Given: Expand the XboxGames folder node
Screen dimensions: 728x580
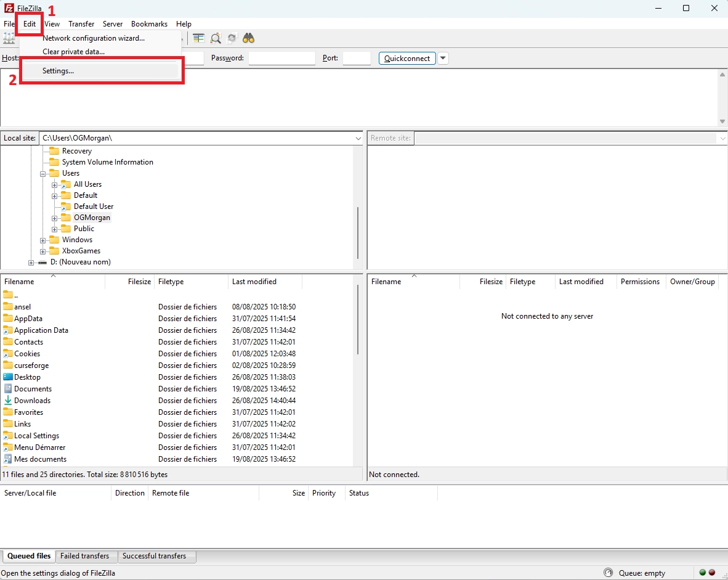Looking at the screenshot, I should click(x=42, y=252).
